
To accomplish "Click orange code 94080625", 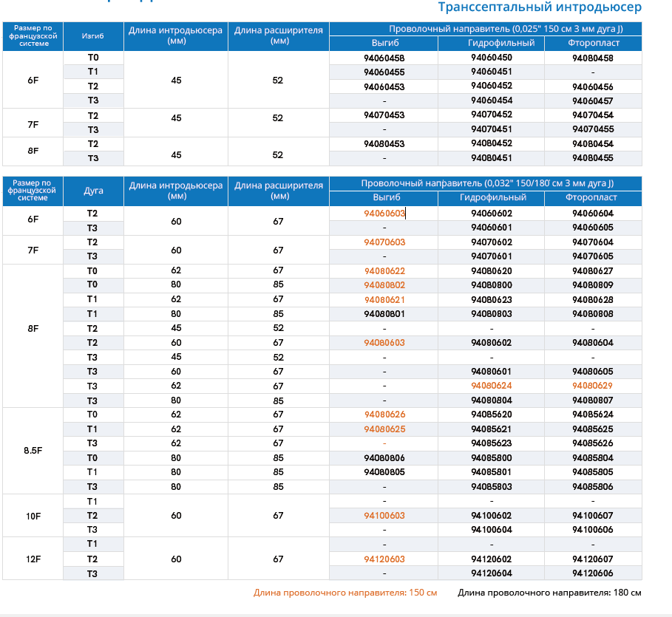I will coord(384,429).
